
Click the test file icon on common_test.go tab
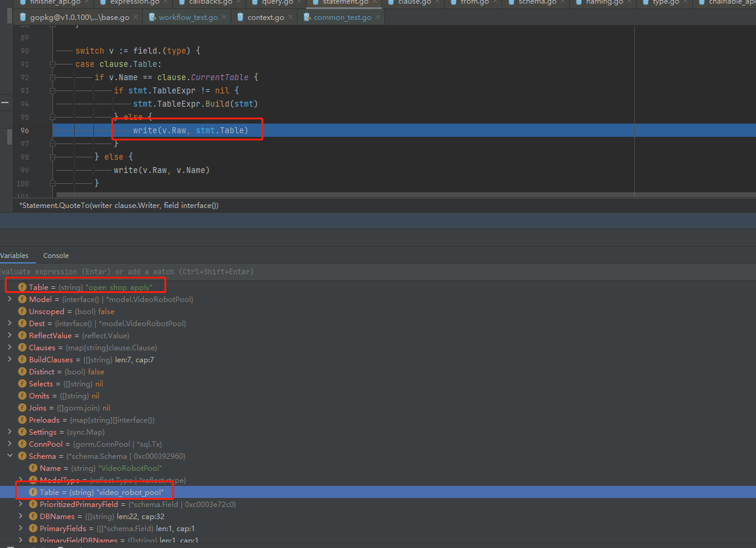pos(307,17)
